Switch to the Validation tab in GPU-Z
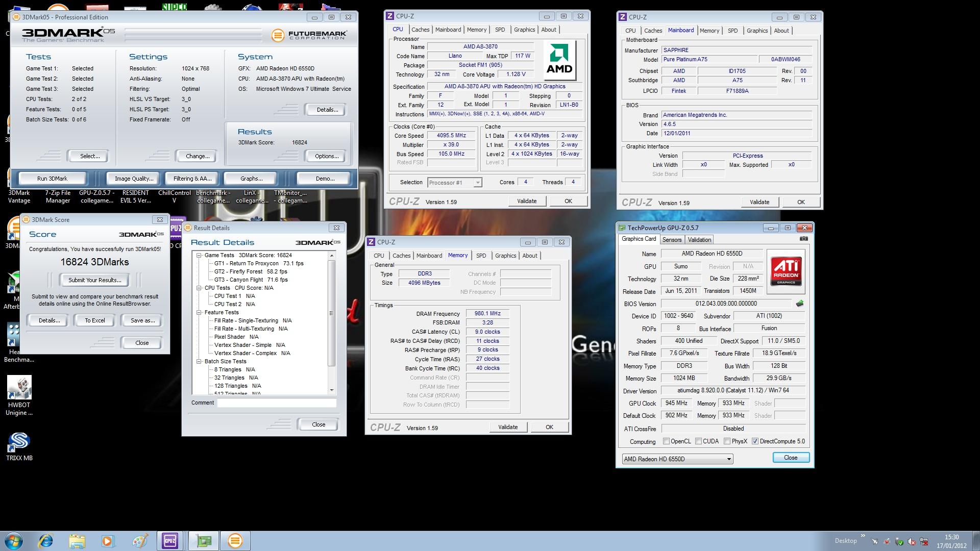Screen dimensions: 980x551 pyautogui.click(x=699, y=240)
